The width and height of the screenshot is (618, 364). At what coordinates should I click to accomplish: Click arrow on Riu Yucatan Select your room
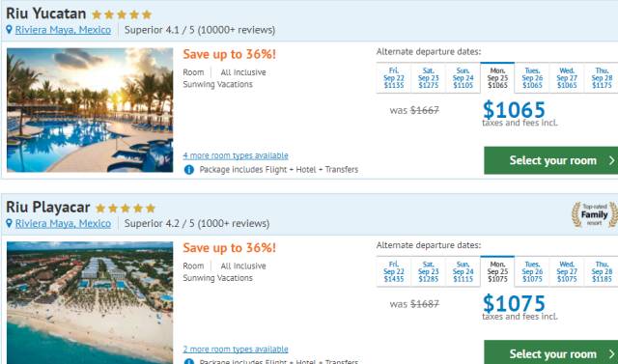611,160
